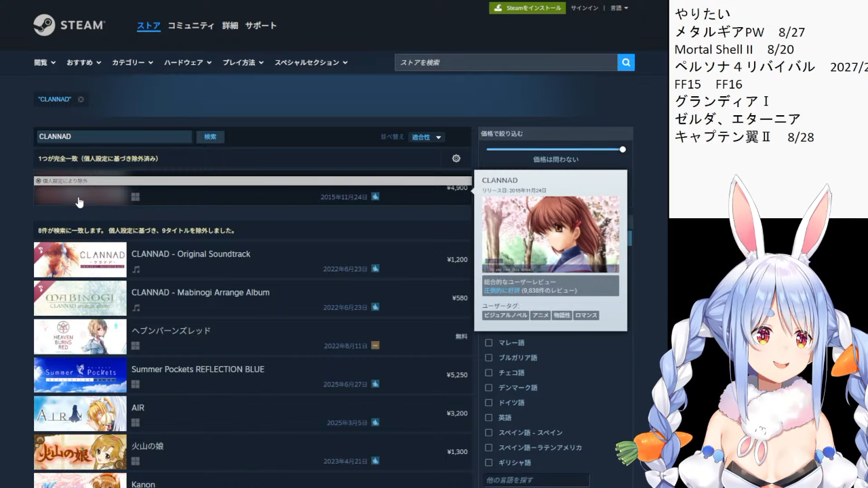The width and height of the screenshot is (868, 488).
Task: Remove the "CLANNAD" search tag
Action: (x=81, y=100)
